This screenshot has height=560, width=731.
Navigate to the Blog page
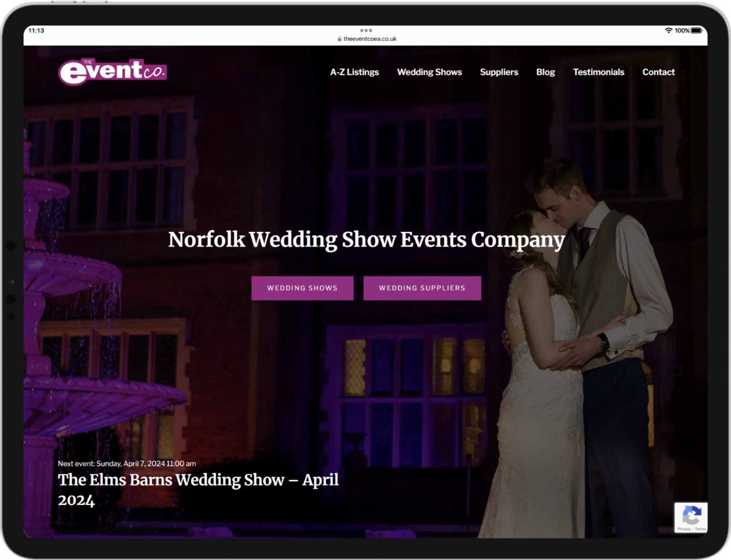[545, 72]
